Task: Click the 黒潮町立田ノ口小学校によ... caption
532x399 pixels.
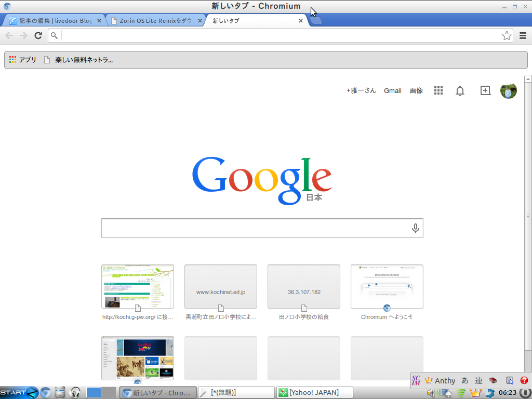Action: pos(221,317)
